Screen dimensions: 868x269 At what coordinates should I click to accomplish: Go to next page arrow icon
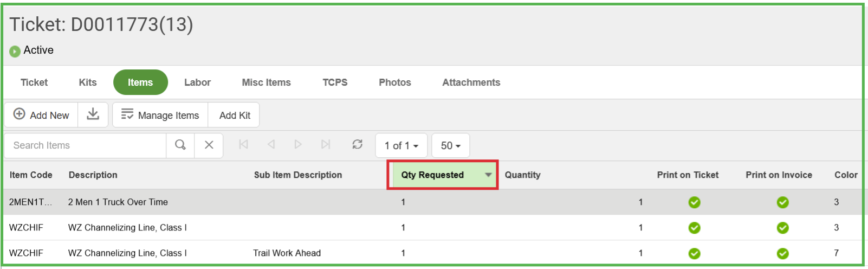click(298, 144)
